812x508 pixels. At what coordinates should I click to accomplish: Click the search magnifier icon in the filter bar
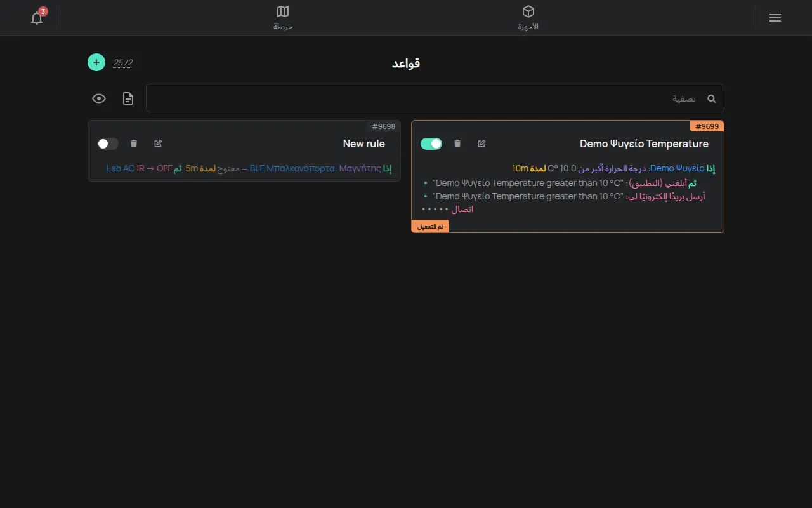pos(711,98)
